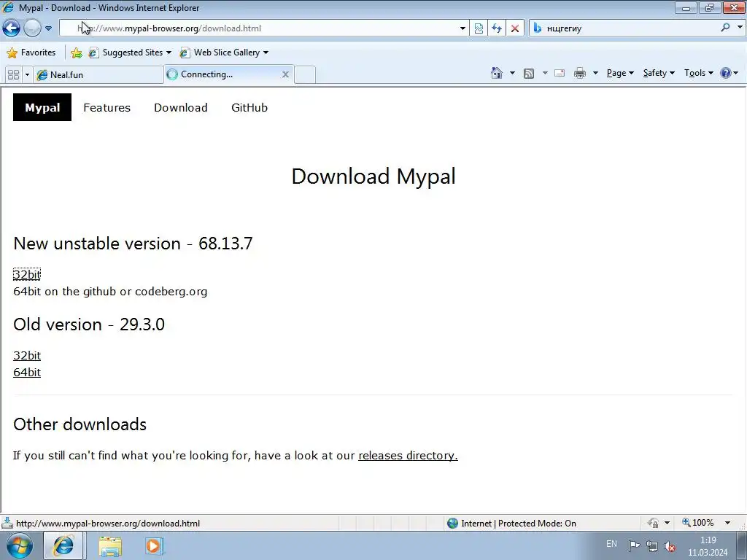Open the Safety menu

click(x=659, y=73)
